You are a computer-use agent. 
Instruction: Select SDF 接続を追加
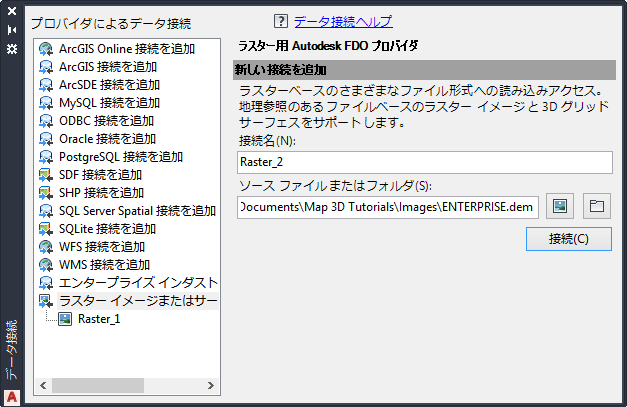(100, 175)
